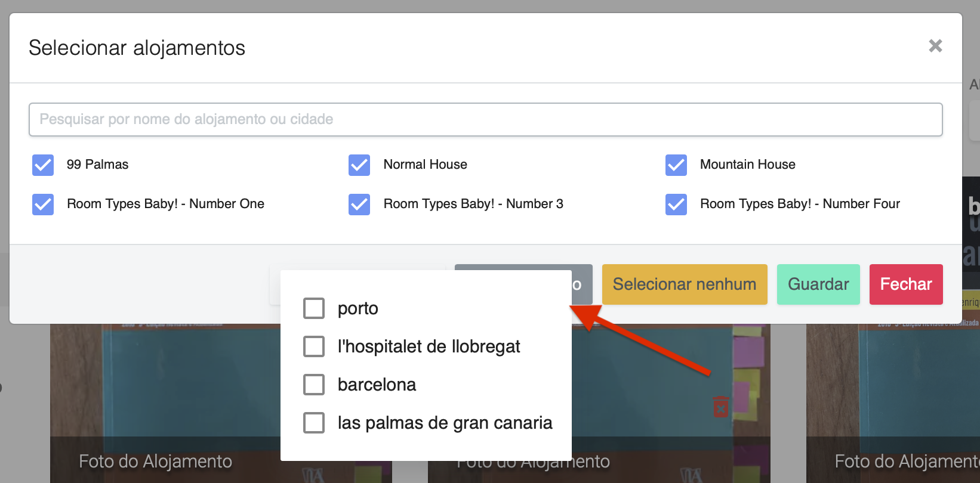980x483 pixels.
Task: Click the green Guardar button
Action: (818, 284)
